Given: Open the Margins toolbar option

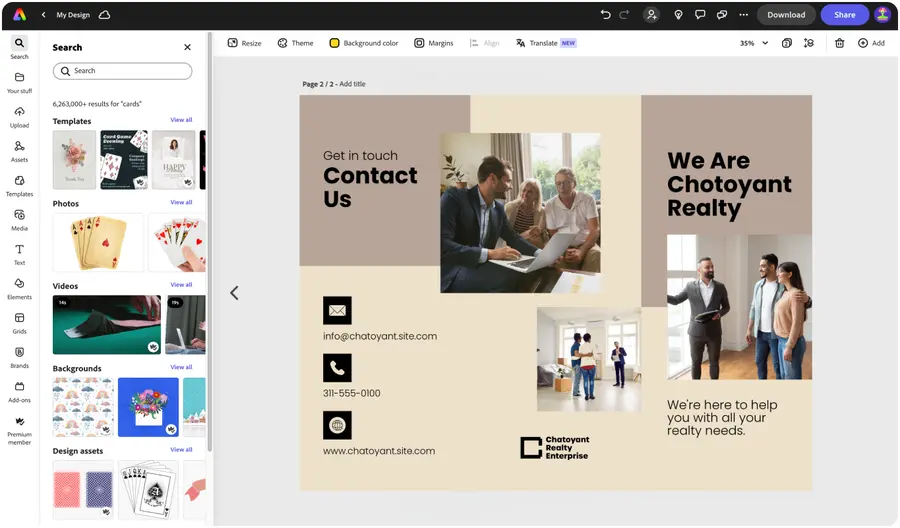Looking at the screenshot, I should tap(433, 43).
